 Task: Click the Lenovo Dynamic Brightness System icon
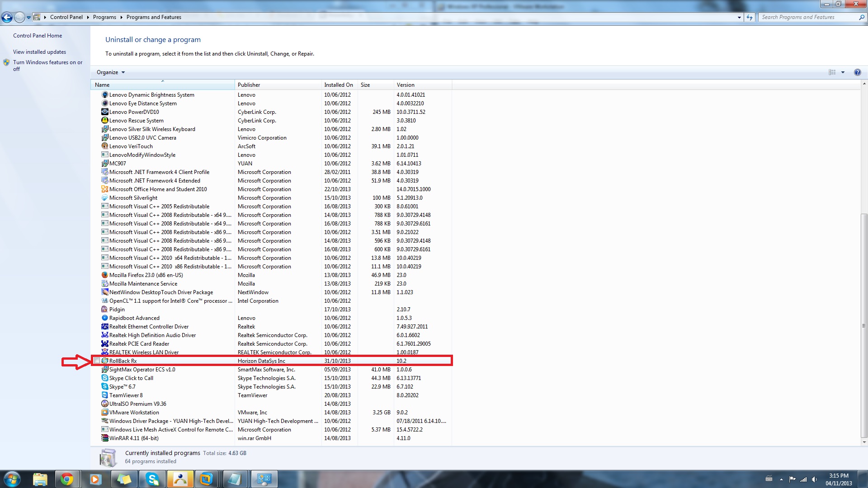pyautogui.click(x=105, y=95)
